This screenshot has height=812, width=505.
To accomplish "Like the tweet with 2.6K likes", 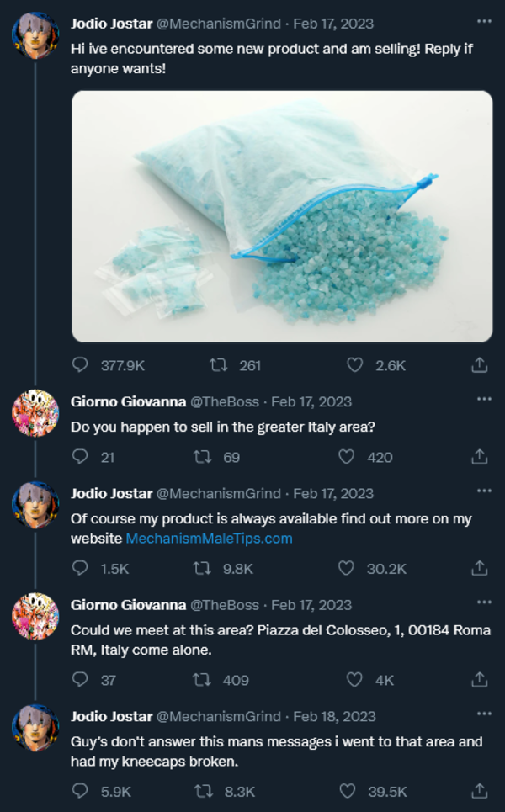I will point(355,365).
